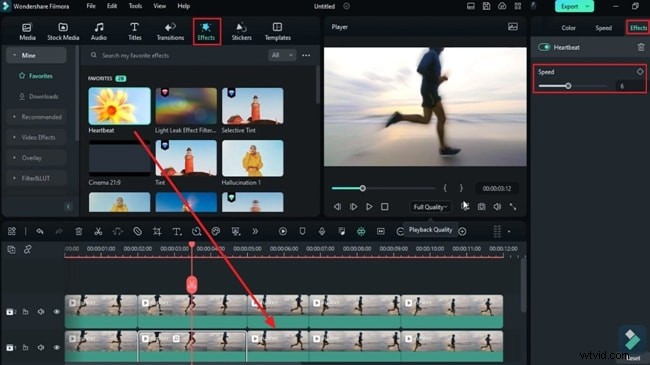Switch to the Color properties tab

point(568,28)
